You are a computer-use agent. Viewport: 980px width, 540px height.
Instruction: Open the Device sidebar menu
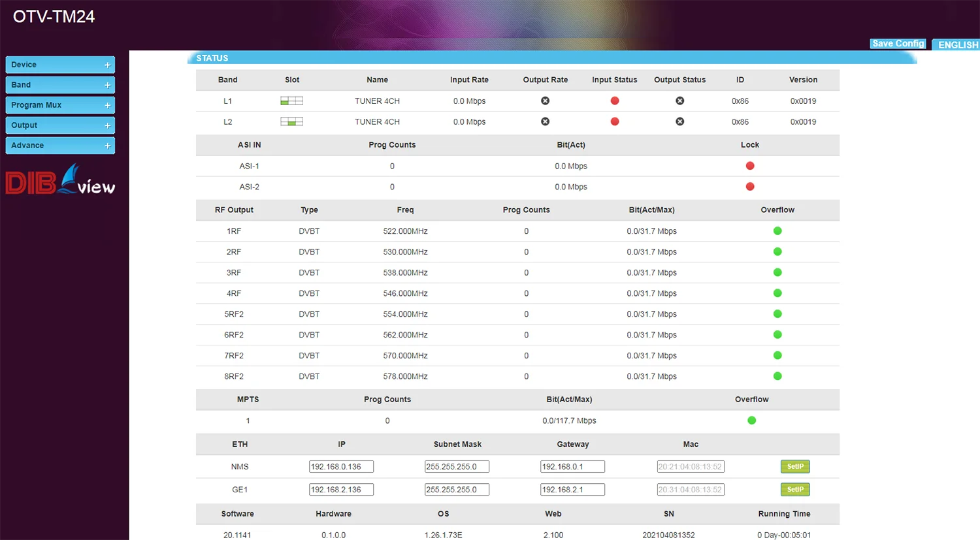click(x=60, y=65)
